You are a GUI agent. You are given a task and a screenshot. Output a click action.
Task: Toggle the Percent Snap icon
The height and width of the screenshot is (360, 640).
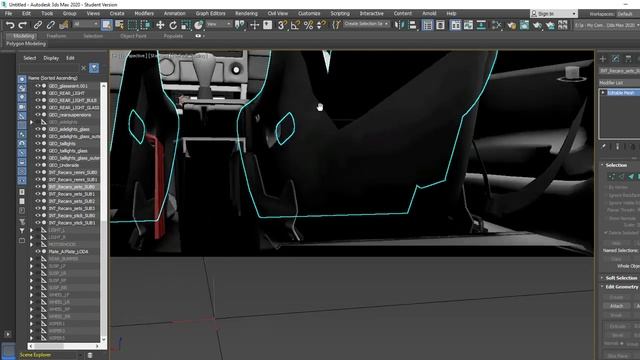pos(308,25)
